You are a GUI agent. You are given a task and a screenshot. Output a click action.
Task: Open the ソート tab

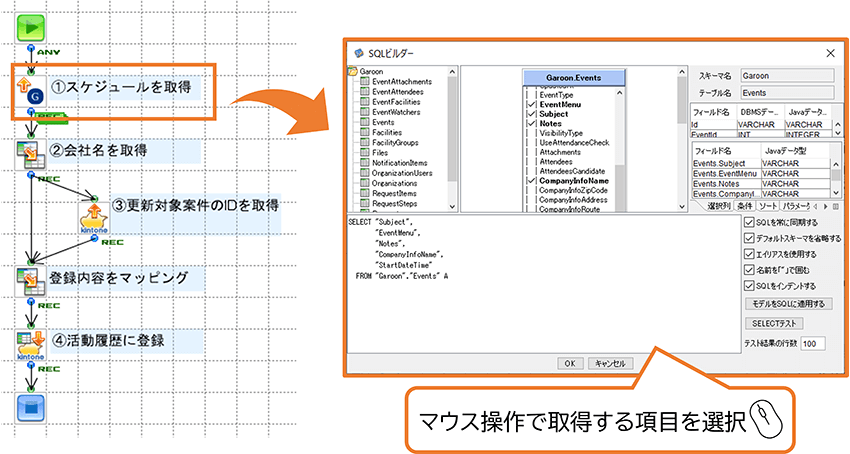[x=768, y=206]
